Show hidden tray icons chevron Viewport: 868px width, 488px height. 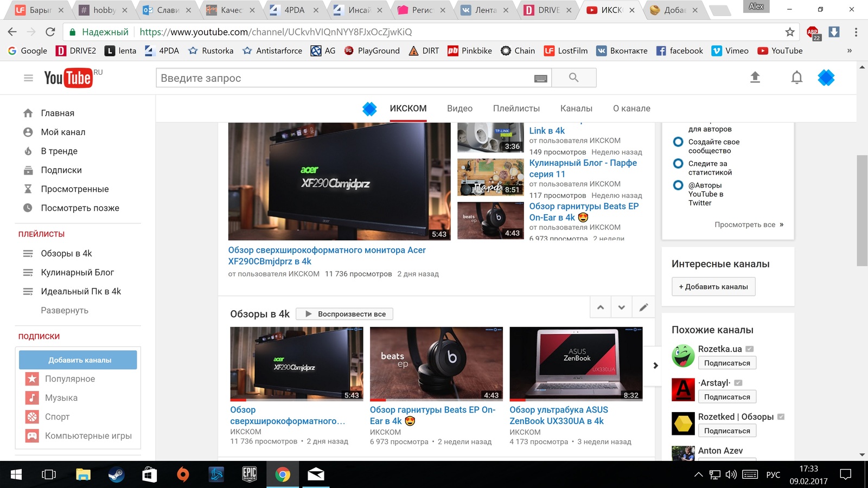(698, 475)
